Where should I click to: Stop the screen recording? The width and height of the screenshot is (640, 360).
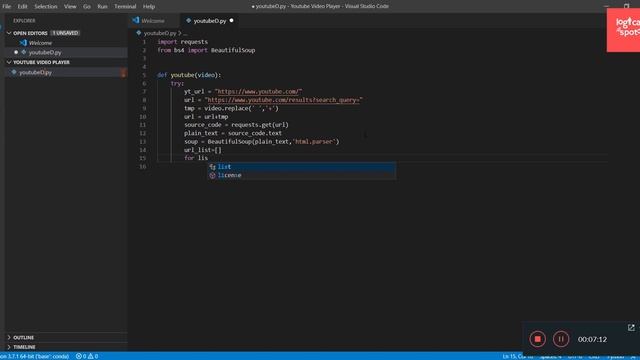tap(538, 339)
